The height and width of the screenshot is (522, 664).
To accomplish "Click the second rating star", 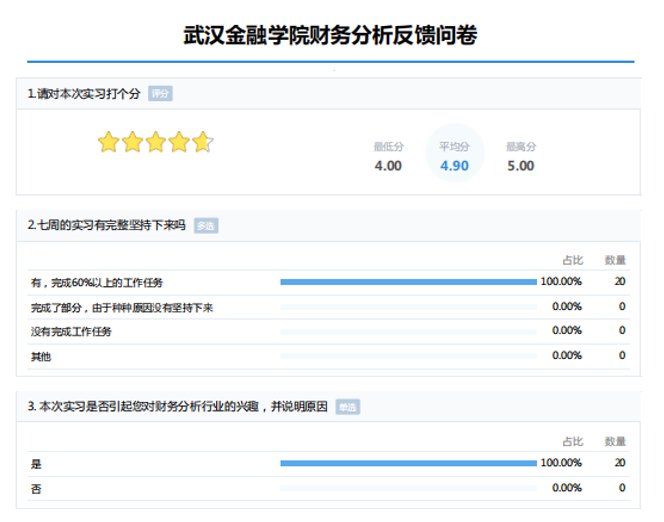I will [132, 142].
